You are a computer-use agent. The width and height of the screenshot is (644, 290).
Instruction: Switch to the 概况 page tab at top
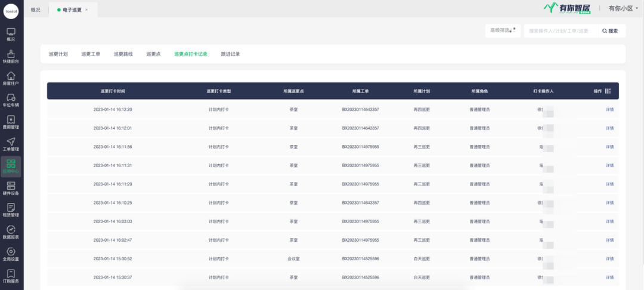click(x=36, y=10)
